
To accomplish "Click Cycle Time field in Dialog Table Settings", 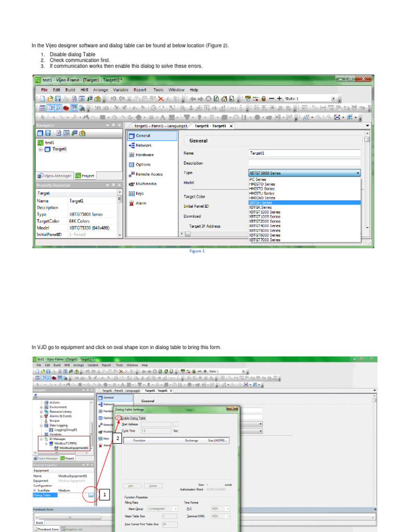I will point(156,431).
